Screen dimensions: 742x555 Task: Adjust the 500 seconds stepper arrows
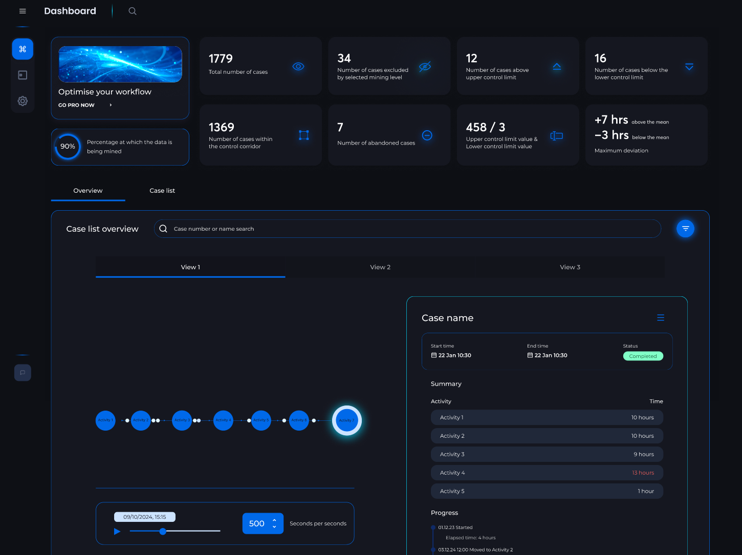coord(274,523)
